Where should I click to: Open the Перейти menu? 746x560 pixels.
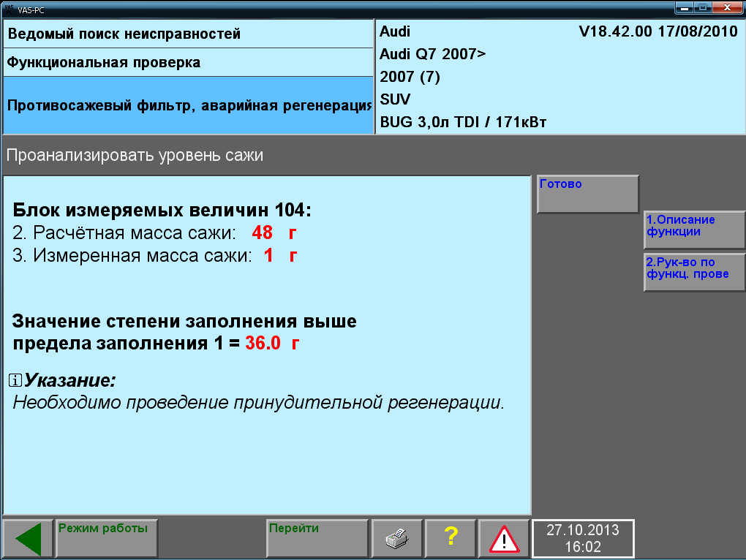point(317,539)
